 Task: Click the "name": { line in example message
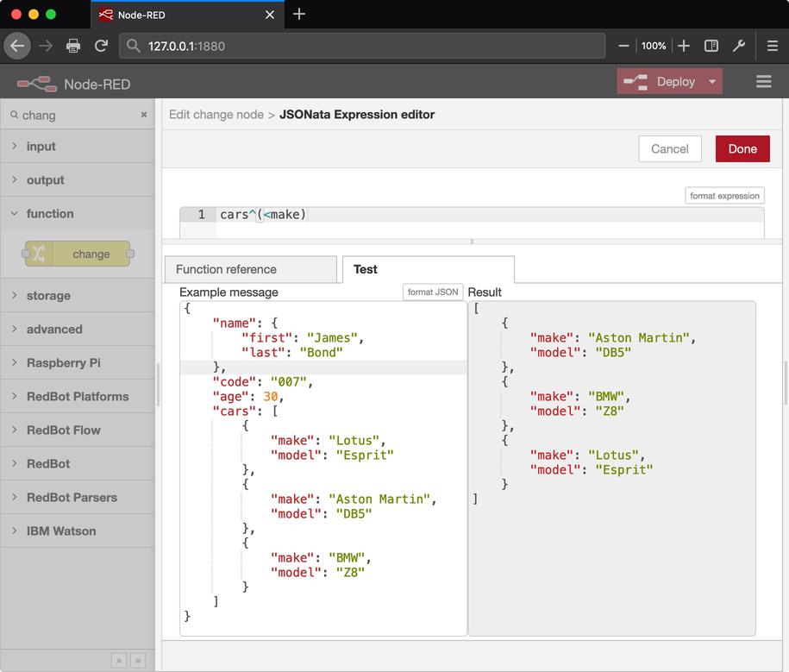[x=245, y=323]
